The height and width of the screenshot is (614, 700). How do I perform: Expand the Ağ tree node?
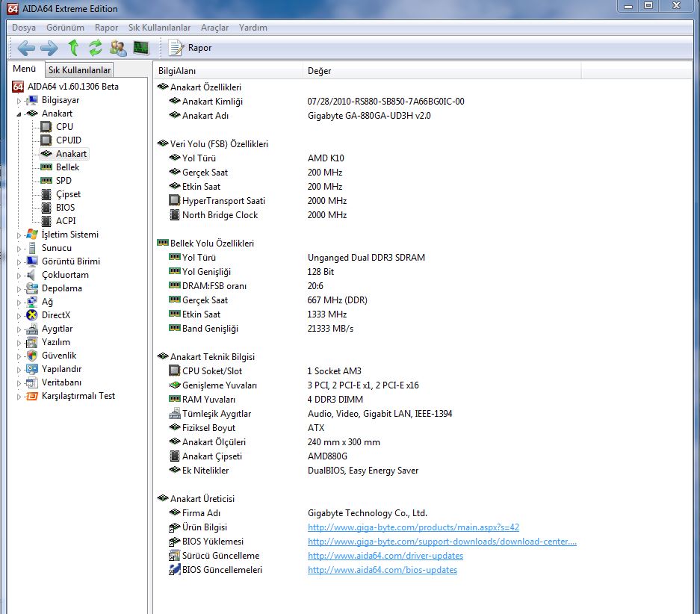pos(19,302)
